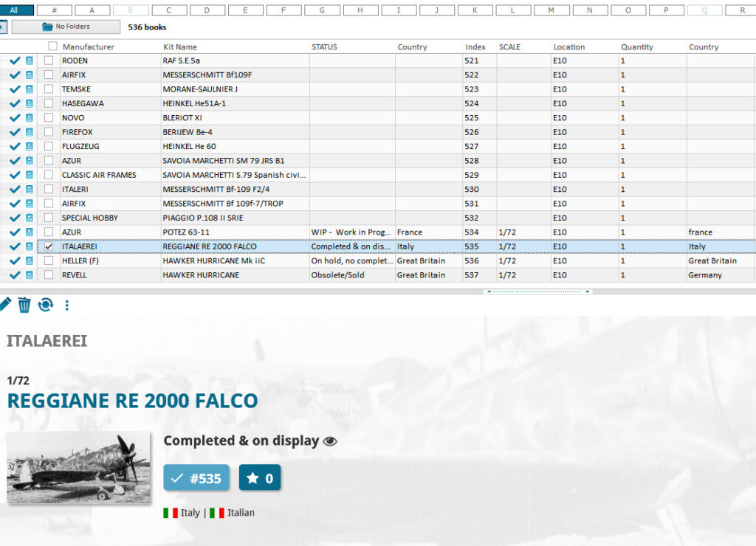This screenshot has width=756, height=546.
Task: Open the three-dot more options menu
Action: pyautogui.click(x=67, y=305)
